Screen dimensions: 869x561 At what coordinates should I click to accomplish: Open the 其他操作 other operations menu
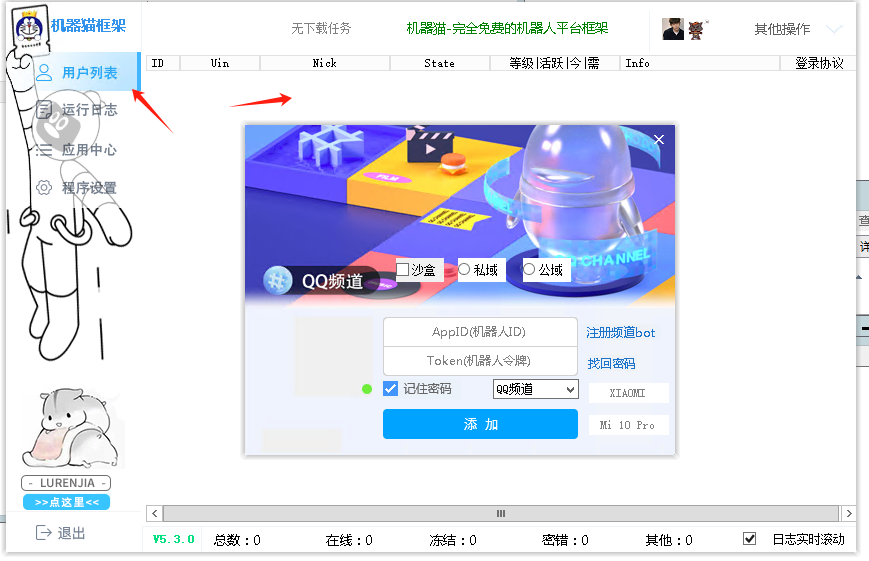782,29
